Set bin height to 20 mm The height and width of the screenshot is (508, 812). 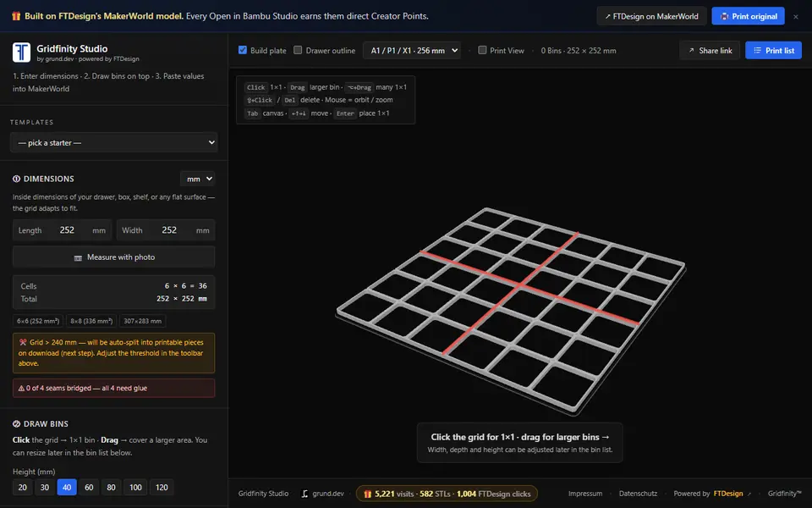pyautogui.click(x=22, y=488)
